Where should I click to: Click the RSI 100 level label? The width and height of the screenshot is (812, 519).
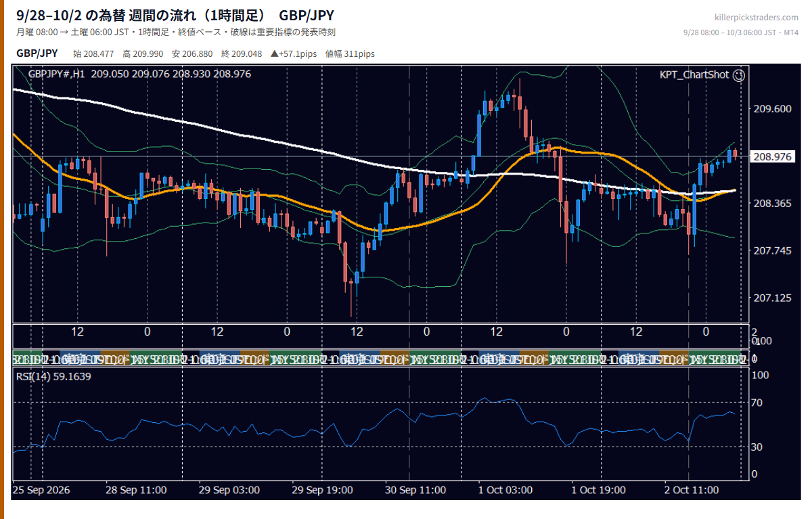pos(760,375)
